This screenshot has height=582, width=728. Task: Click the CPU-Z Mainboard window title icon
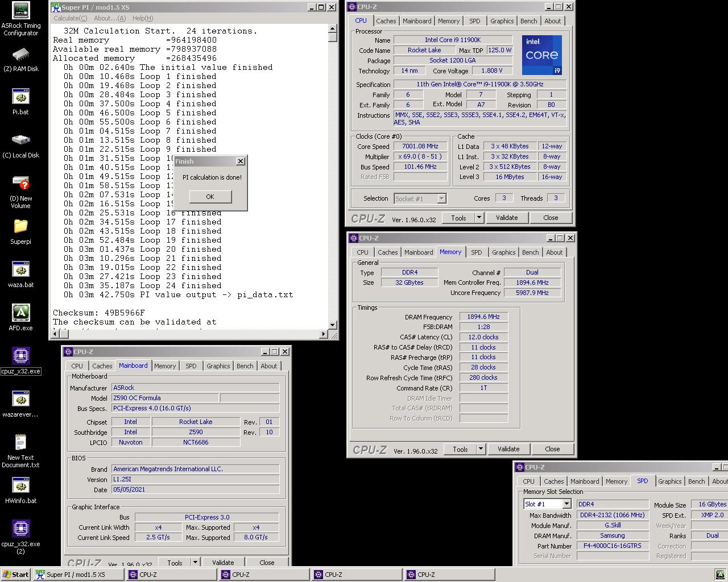68,352
